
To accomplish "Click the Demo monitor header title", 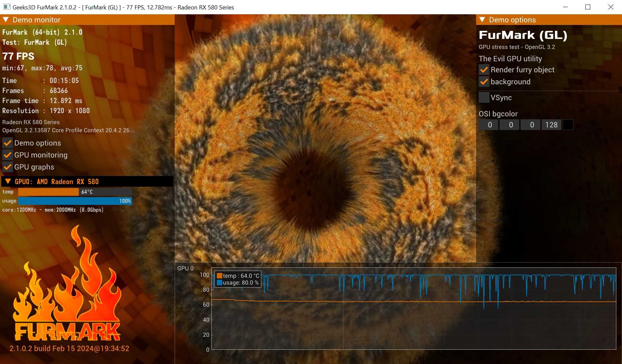I will coord(37,20).
